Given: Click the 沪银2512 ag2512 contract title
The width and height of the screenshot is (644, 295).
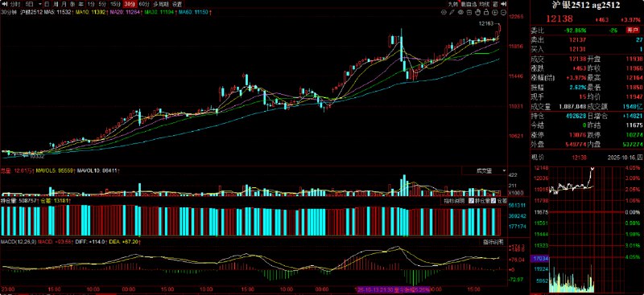Looking at the screenshot, I should (587, 5).
